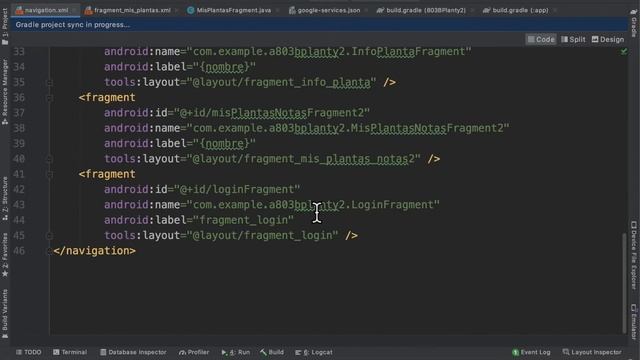Collapse fragment tag fold marker at line 41
The image size is (640, 360).
(x=49, y=174)
